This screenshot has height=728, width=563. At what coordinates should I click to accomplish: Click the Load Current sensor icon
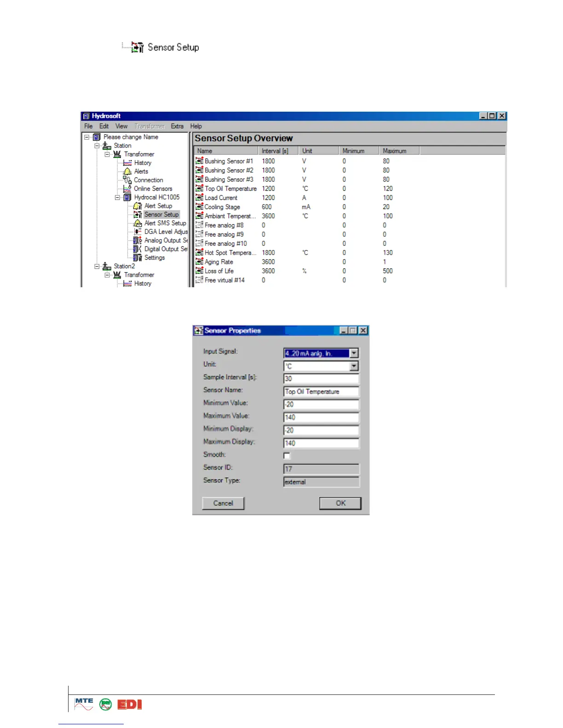199,197
